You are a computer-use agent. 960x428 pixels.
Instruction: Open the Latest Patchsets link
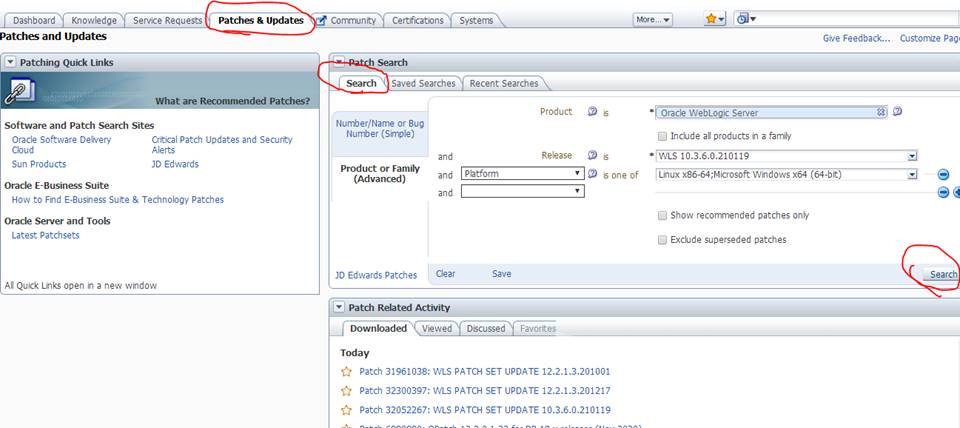click(45, 235)
